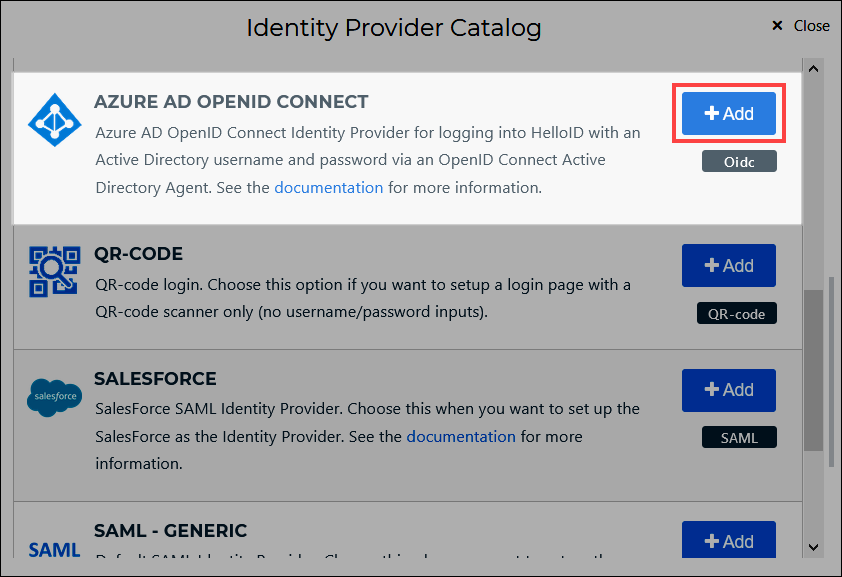This screenshot has width=842, height=577.
Task: Click the QR-code login description text
Action: click(363, 298)
